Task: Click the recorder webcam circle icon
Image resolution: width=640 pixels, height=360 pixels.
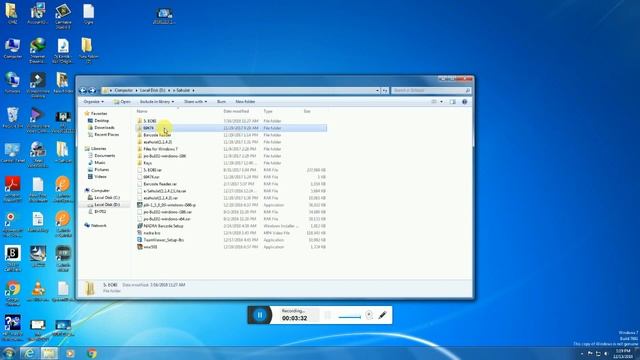Action: pos(369,315)
